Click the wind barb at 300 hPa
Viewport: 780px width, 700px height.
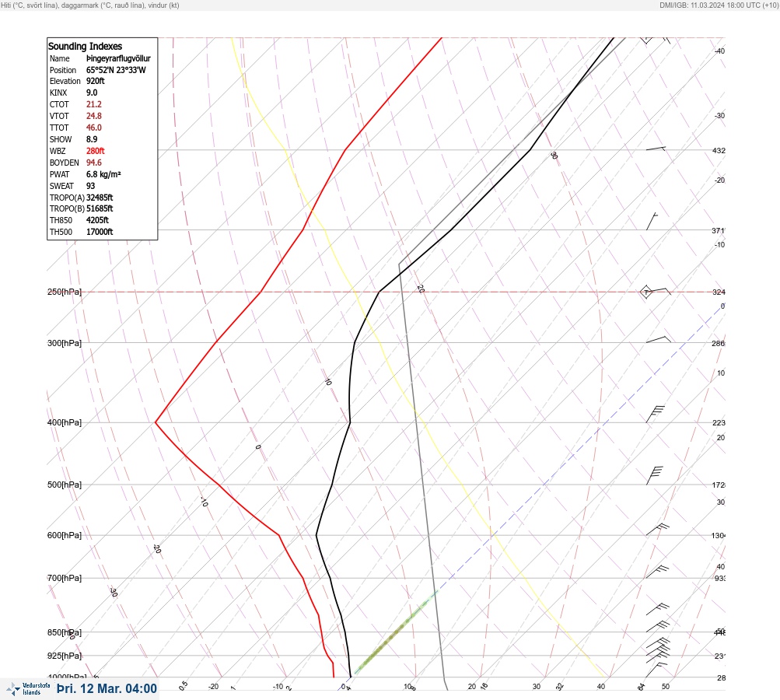(659, 340)
